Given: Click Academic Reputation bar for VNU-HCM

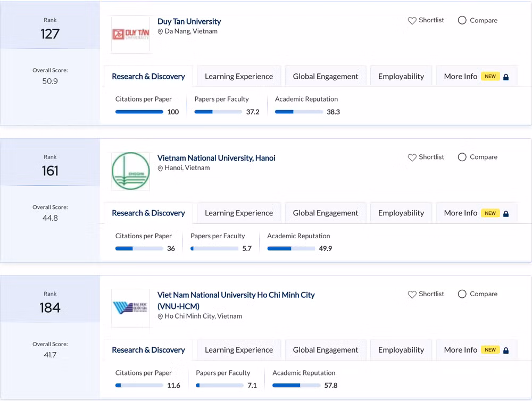Looking at the screenshot, I should tap(296, 386).
